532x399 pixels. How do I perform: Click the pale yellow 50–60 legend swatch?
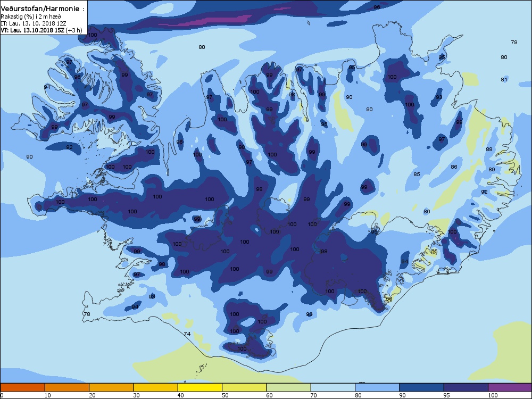coord(244,387)
